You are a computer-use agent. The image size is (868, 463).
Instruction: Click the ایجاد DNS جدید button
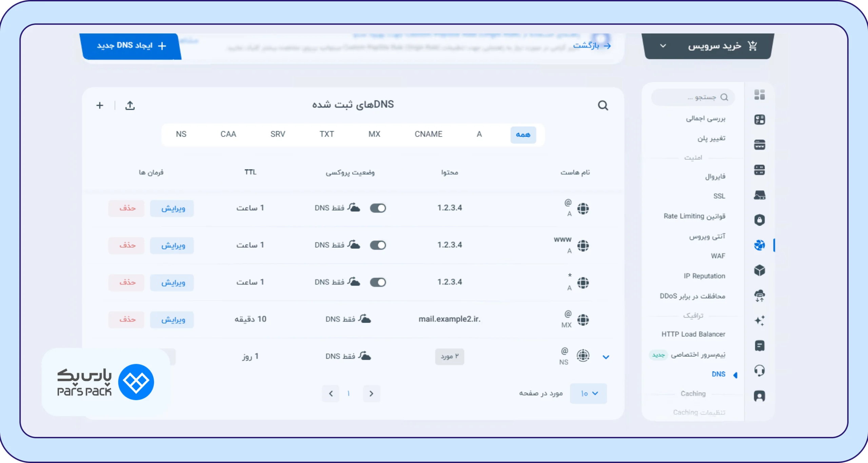tap(131, 46)
